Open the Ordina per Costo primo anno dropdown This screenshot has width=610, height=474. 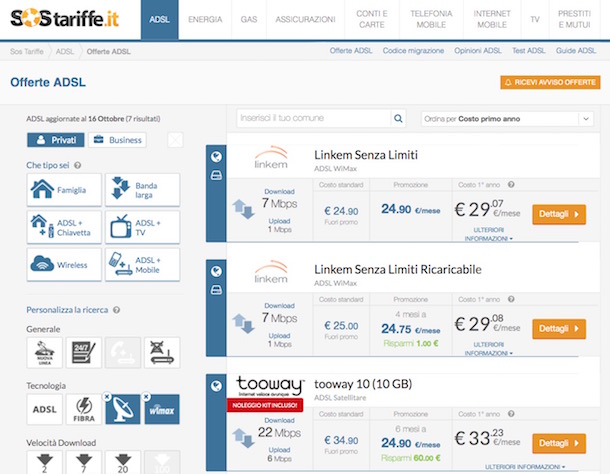coord(507,119)
